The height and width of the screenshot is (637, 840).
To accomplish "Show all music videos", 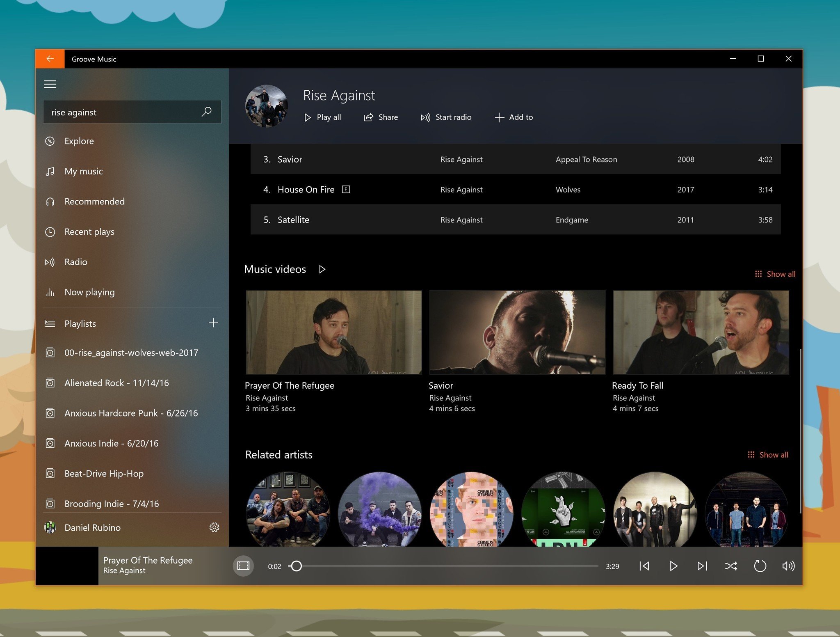I will (775, 274).
